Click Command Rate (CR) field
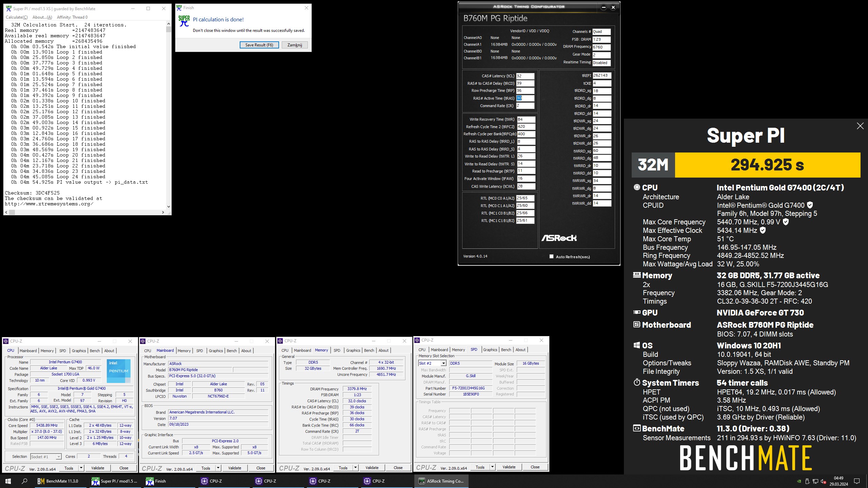The height and width of the screenshot is (488, 868). coord(525,106)
